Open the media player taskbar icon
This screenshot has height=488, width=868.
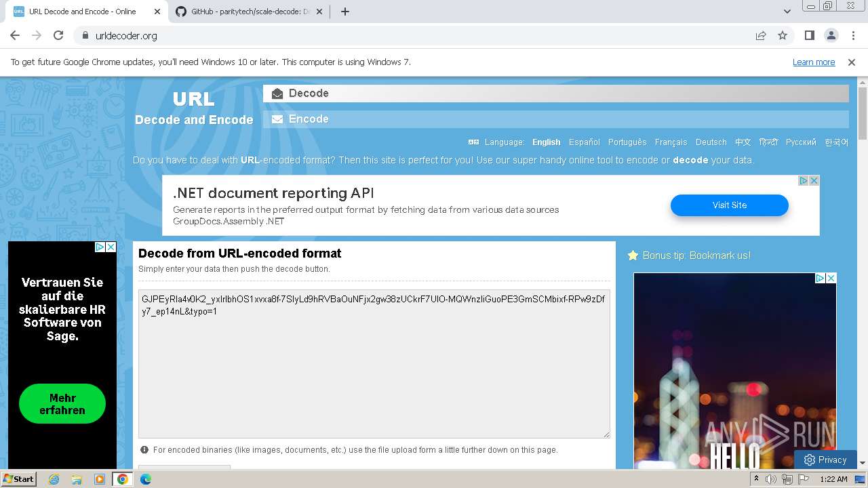(x=100, y=479)
